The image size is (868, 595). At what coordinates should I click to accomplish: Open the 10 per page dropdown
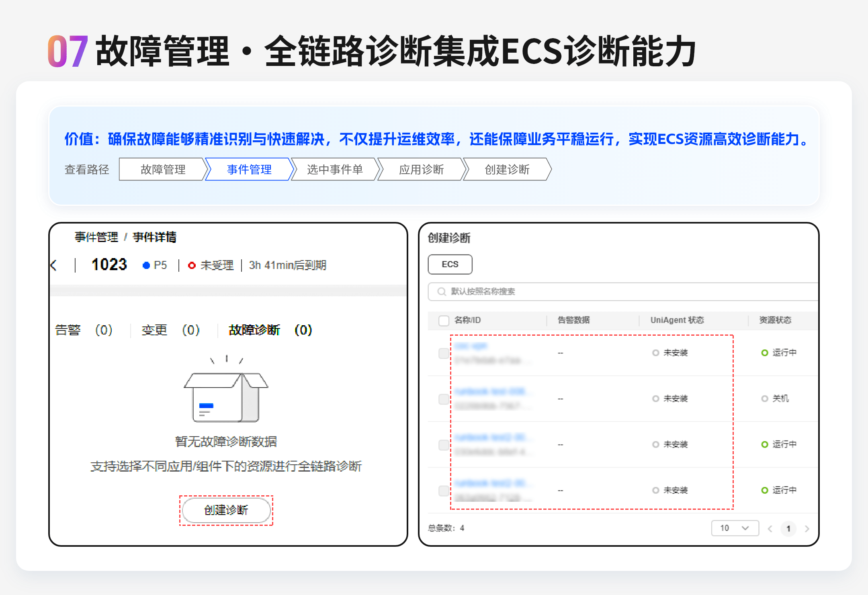point(735,528)
